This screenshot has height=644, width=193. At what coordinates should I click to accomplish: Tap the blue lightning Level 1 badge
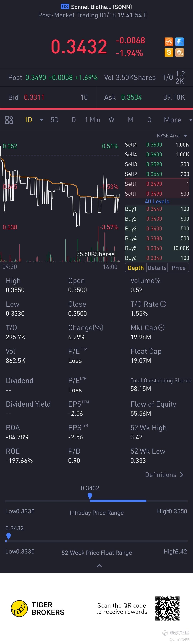tap(179, 42)
